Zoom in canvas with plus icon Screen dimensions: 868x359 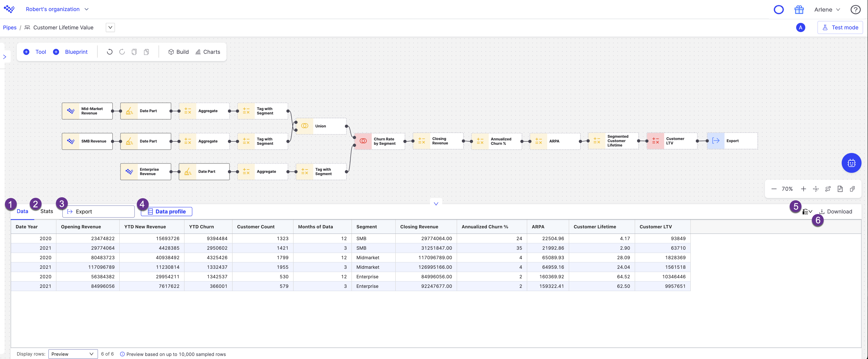click(x=803, y=189)
